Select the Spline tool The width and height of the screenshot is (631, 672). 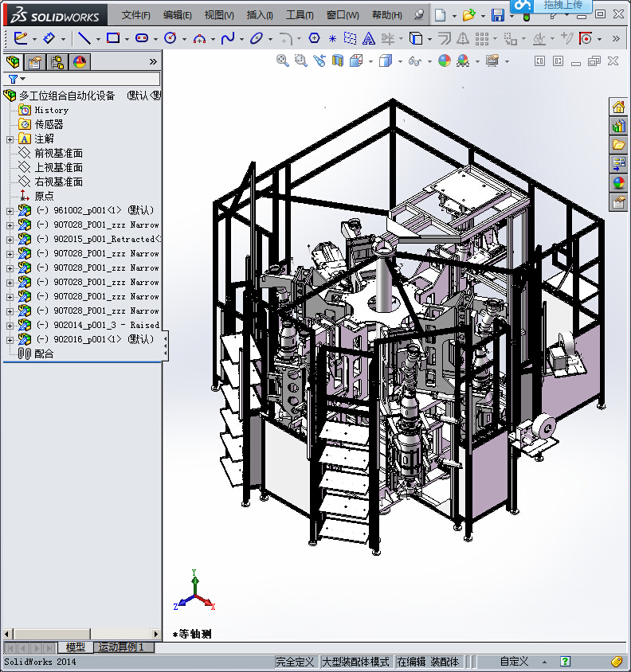click(228, 38)
